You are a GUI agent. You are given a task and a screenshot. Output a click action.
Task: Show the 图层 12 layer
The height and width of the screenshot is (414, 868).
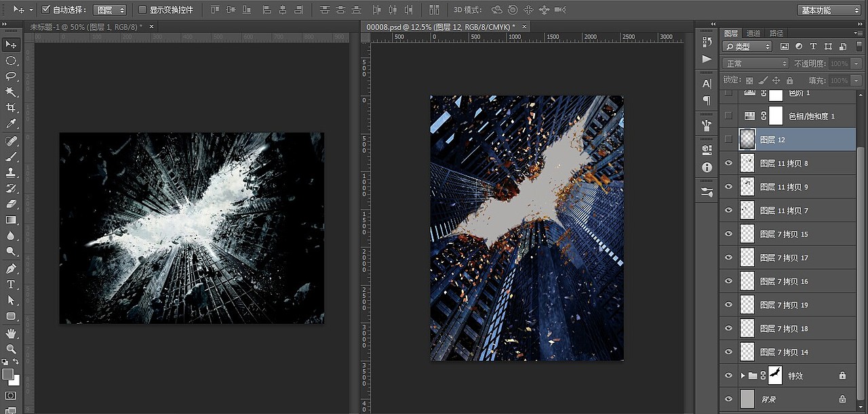(x=729, y=140)
